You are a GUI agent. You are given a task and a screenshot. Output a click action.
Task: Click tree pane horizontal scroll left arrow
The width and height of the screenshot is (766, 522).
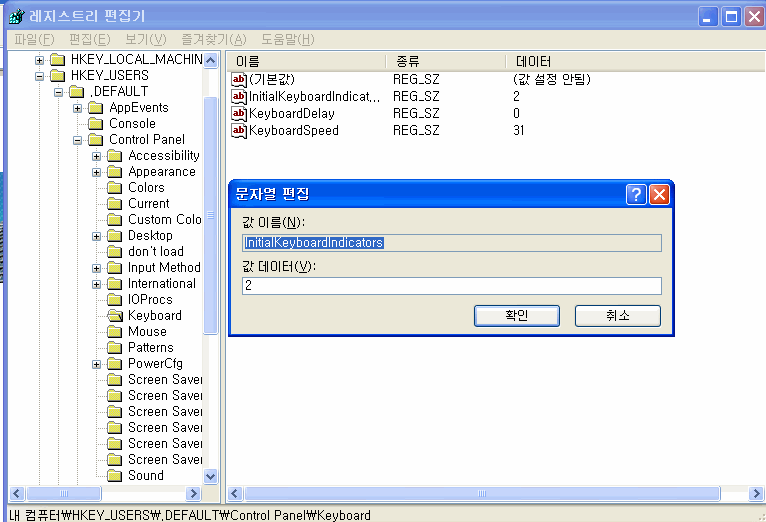pos(17,494)
